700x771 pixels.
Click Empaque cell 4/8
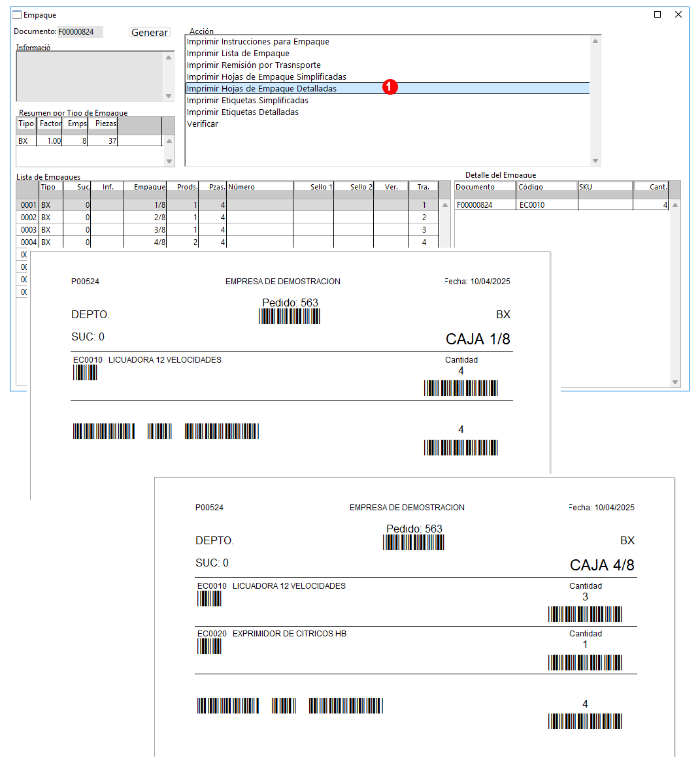coord(146,242)
